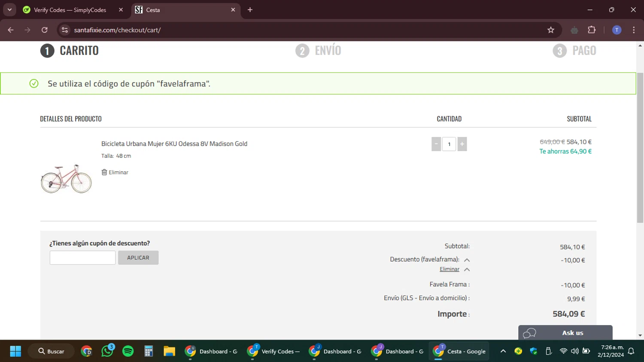This screenshot has height=362, width=644.
Task: Bookmark this page with the star icon
Action: coord(551,30)
